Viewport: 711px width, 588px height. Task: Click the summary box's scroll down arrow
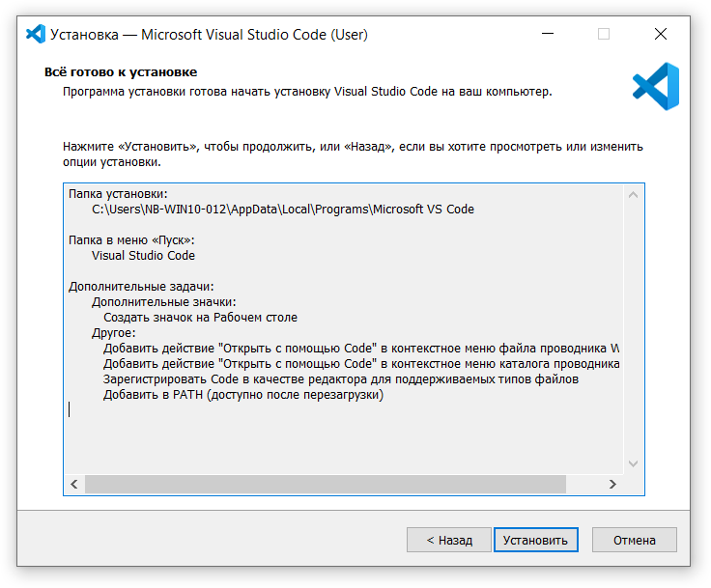point(635,463)
